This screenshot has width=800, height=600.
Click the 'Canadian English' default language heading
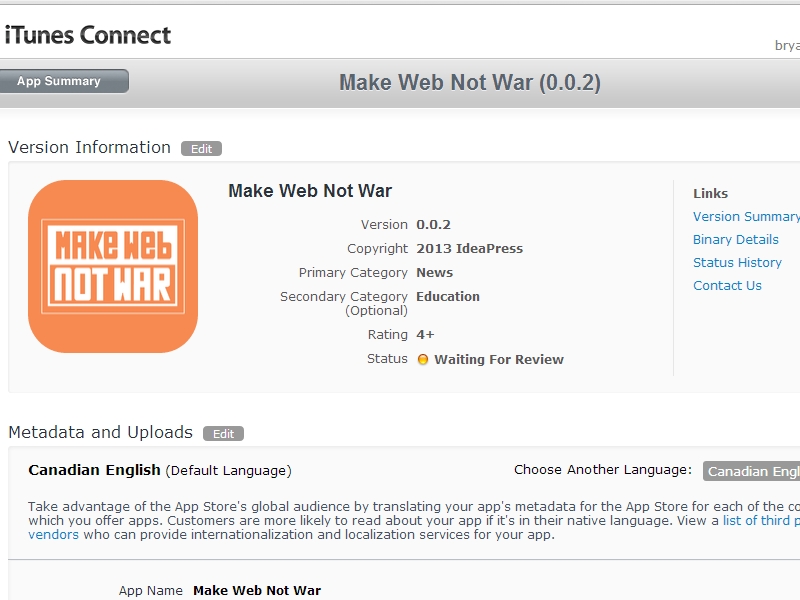point(94,470)
